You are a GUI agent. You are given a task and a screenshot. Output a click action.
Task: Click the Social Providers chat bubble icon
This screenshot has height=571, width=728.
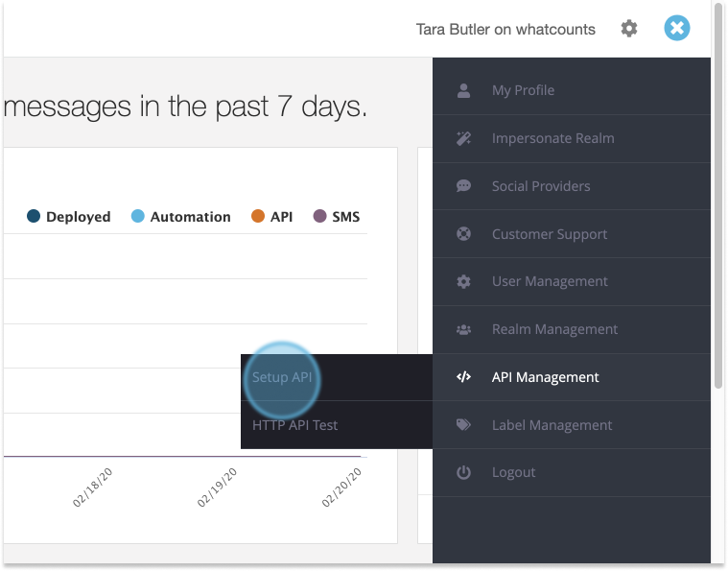(464, 186)
